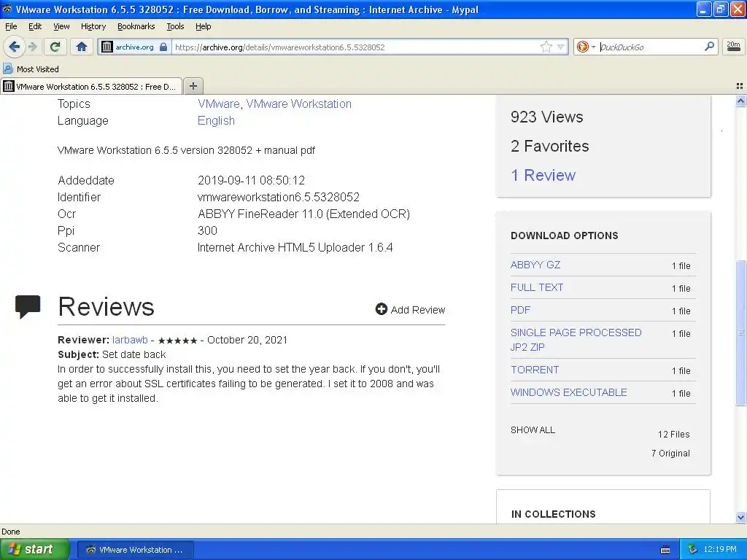
Task: Open the File menu
Action: 11,26
